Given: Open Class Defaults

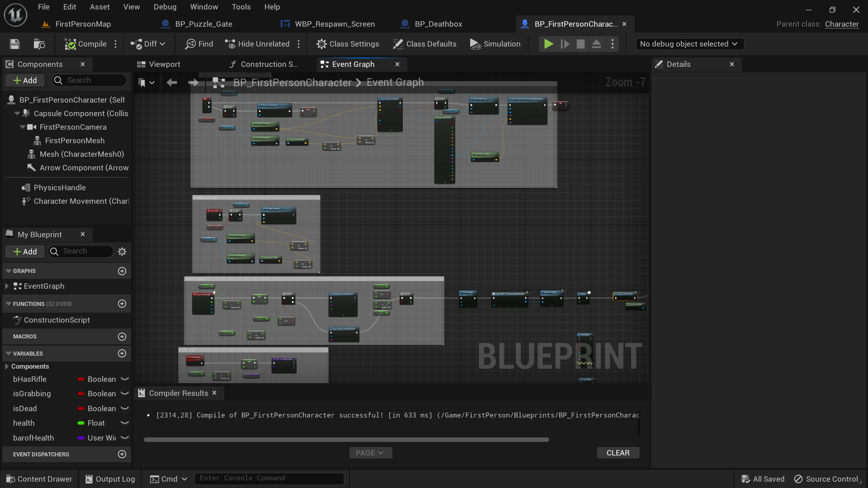Looking at the screenshot, I should click(425, 44).
